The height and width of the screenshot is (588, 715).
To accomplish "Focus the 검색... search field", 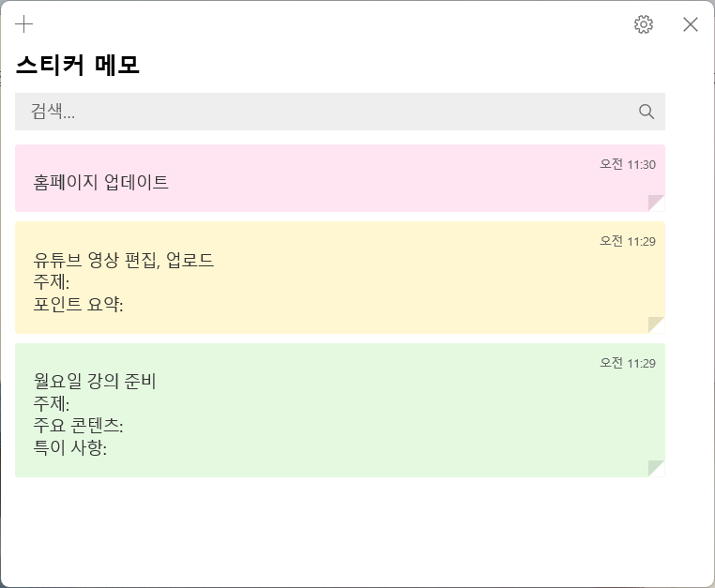I will (x=340, y=112).
